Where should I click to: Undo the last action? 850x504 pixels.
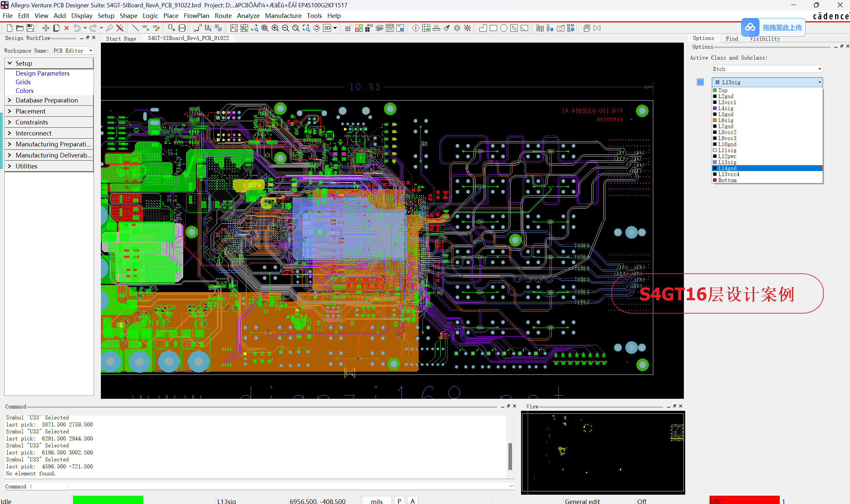pos(77,28)
